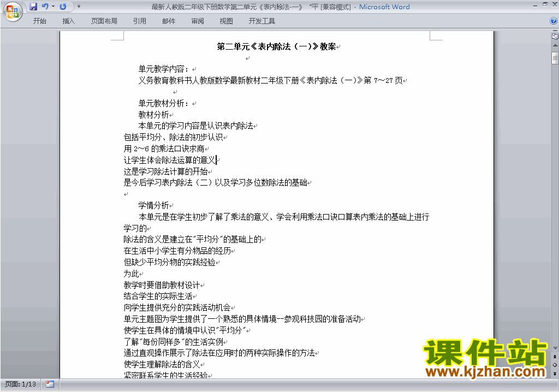
Task: Click the line 使学生理解除法的含义
Action: (x=162, y=364)
